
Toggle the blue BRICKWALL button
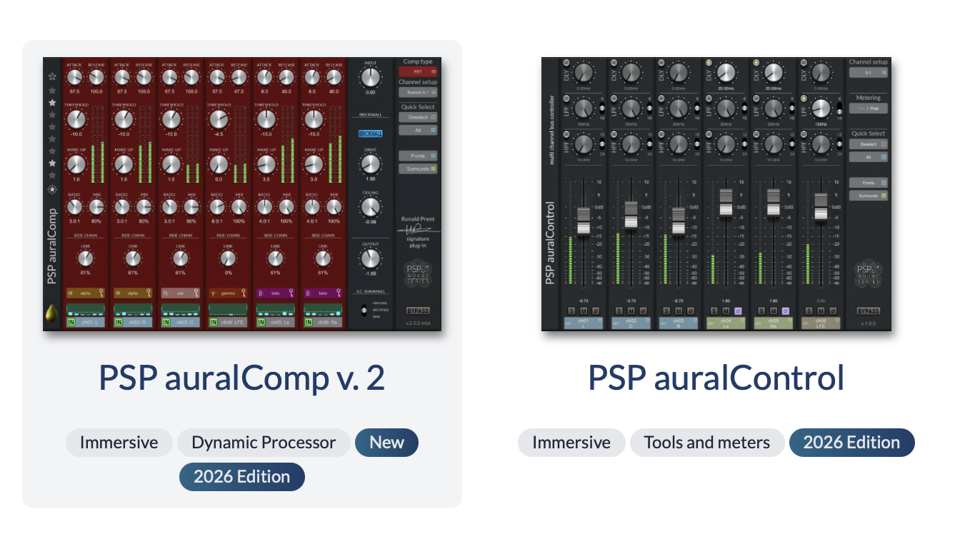371,134
